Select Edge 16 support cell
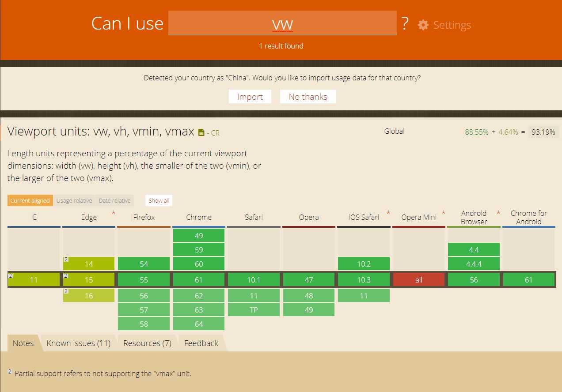The height and width of the screenshot is (392, 562). tap(89, 296)
